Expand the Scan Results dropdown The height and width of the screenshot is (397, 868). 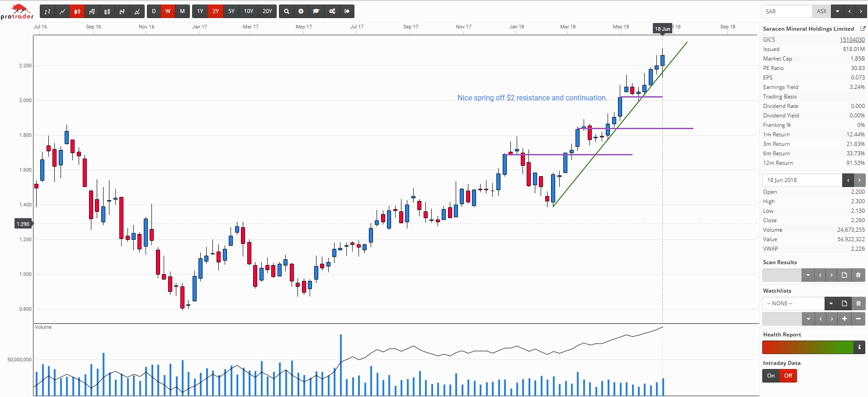point(808,275)
